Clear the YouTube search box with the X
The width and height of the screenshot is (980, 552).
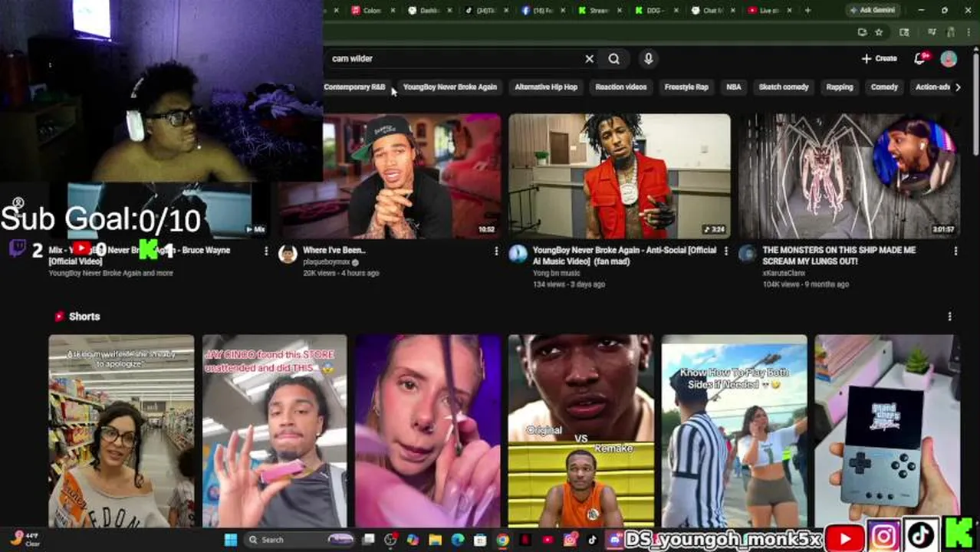pos(589,59)
